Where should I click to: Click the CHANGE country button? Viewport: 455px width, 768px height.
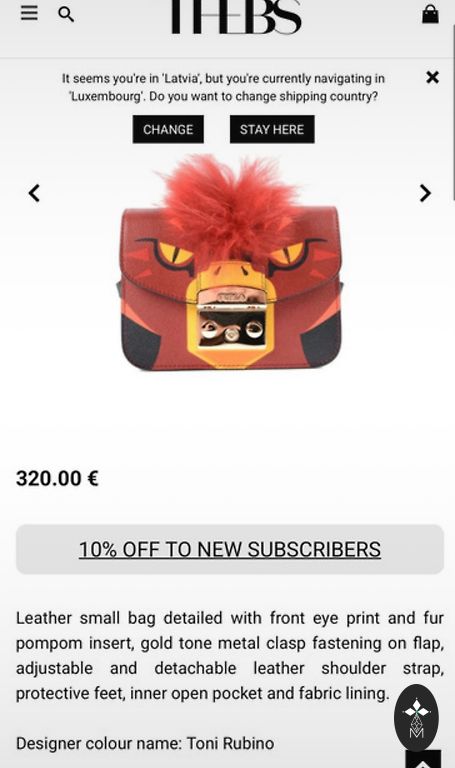click(x=168, y=129)
